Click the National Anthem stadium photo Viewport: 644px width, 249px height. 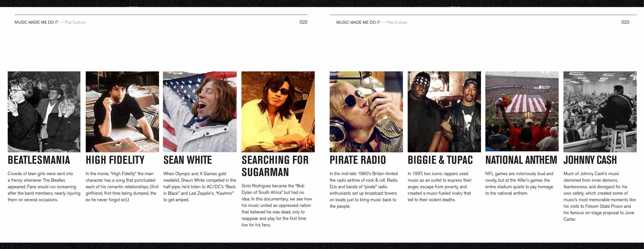pos(522,111)
